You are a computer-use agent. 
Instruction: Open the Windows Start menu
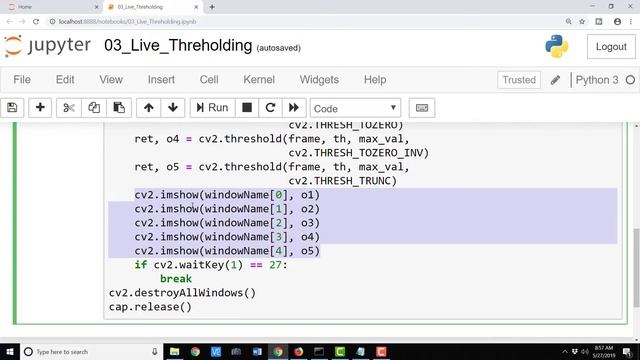[x=9, y=352]
